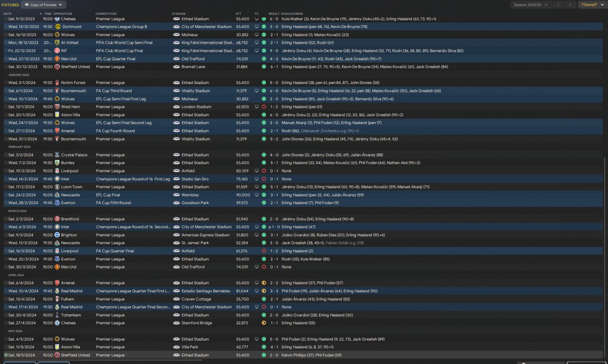
Task: Open the Copy of Fixtures view dropdown
Action: (x=44, y=5)
